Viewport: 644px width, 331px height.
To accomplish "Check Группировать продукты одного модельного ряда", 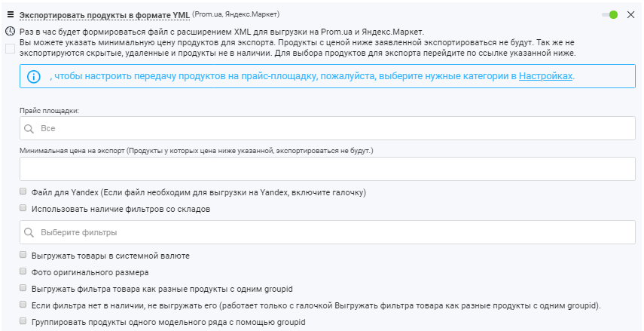I will 23,321.
